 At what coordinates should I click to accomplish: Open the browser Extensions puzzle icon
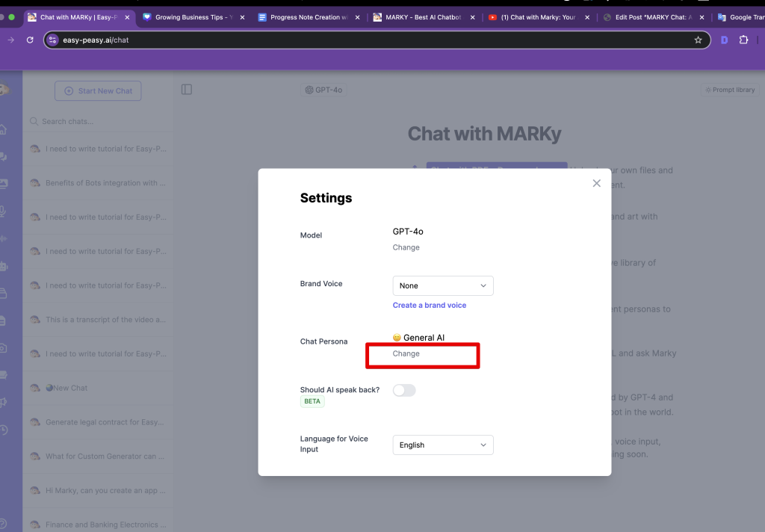[x=743, y=40]
